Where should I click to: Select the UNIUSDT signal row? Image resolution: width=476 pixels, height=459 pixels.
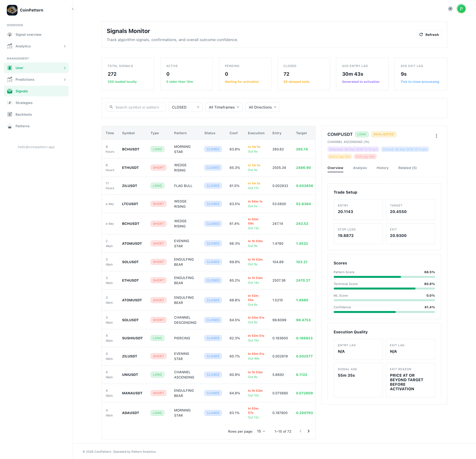tap(208, 375)
